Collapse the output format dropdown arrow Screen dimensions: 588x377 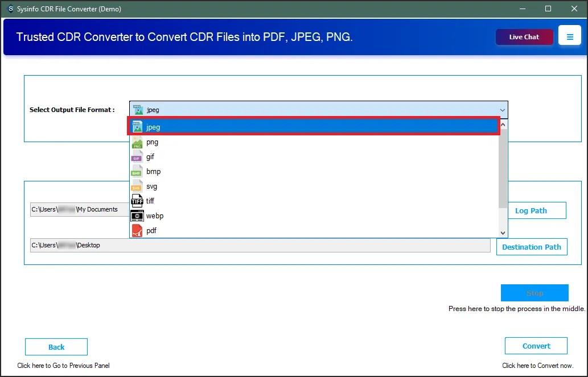pos(502,110)
